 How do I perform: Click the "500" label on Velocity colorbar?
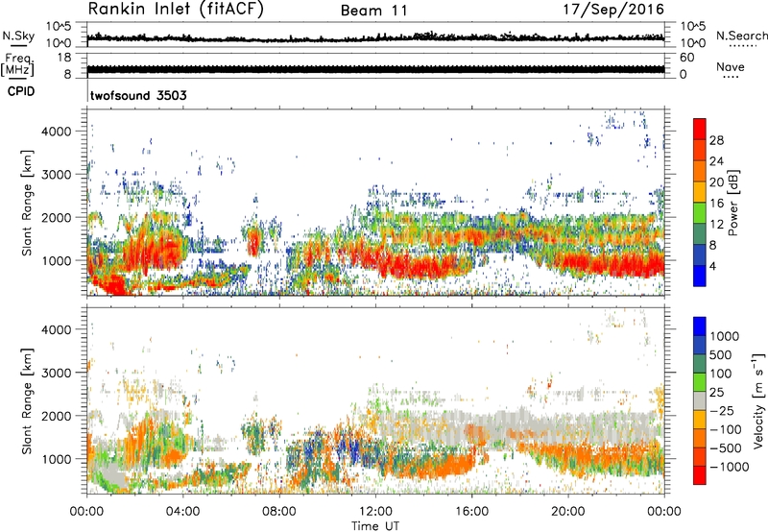coord(721,354)
